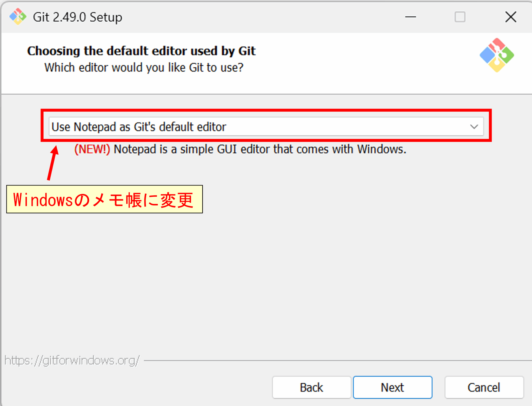Click the Back button
Image resolution: width=532 pixels, height=406 pixels.
[311, 387]
